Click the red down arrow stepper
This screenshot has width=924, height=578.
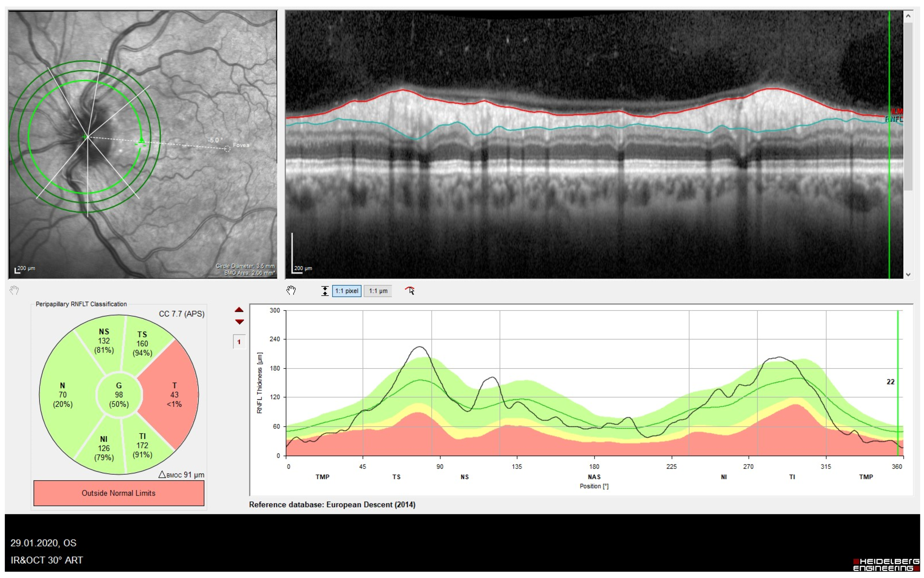pyautogui.click(x=239, y=322)
